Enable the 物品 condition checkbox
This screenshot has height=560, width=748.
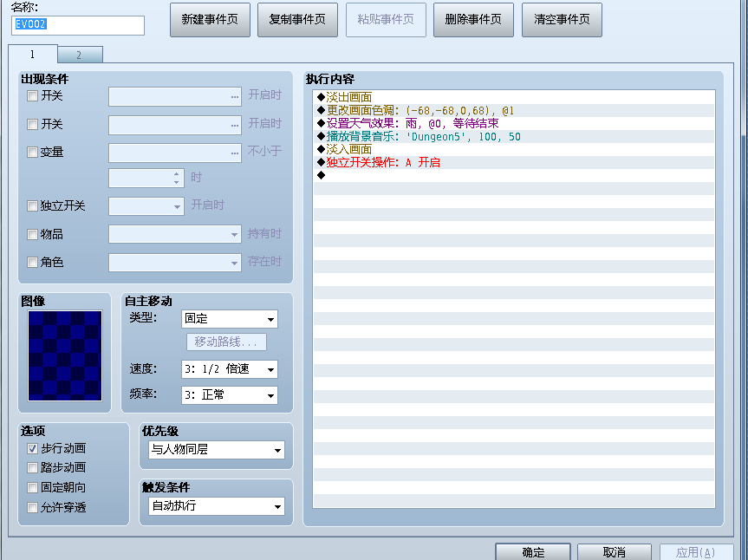pos(32,234)
